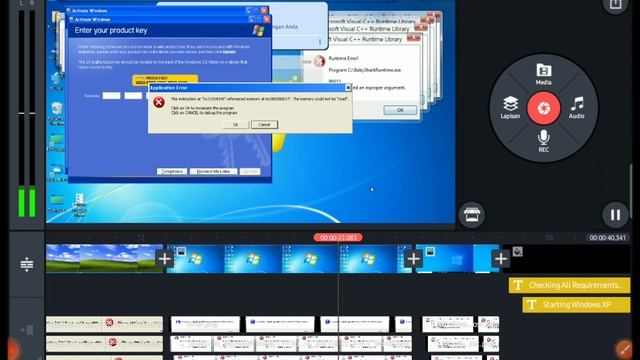Open the Media browser in the wheel

pyautogui.click(x=543, y=74)
